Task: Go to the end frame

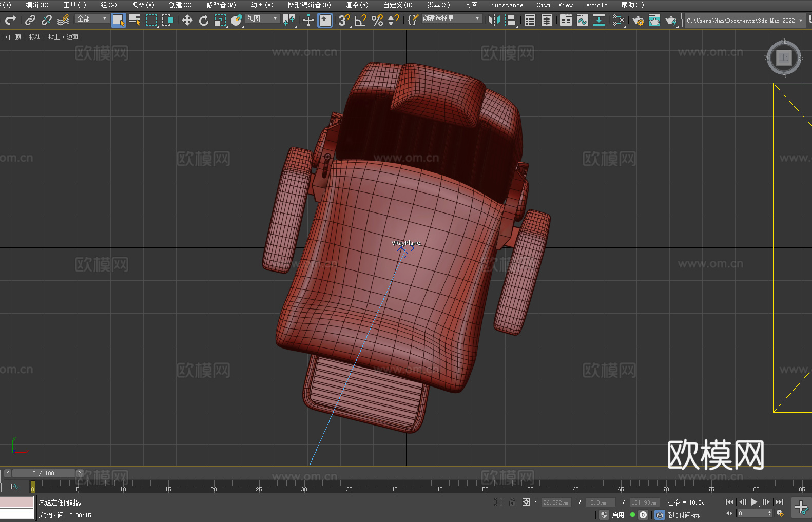Action: [x=780, y=502]
